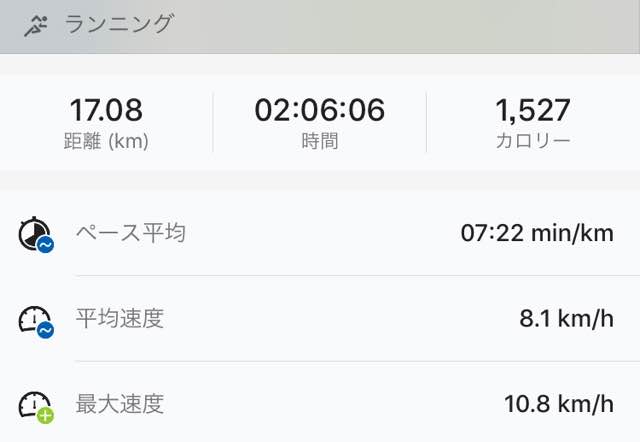Tap the running figure icon
Screen dimensions: 640x442
coord(36,26)
